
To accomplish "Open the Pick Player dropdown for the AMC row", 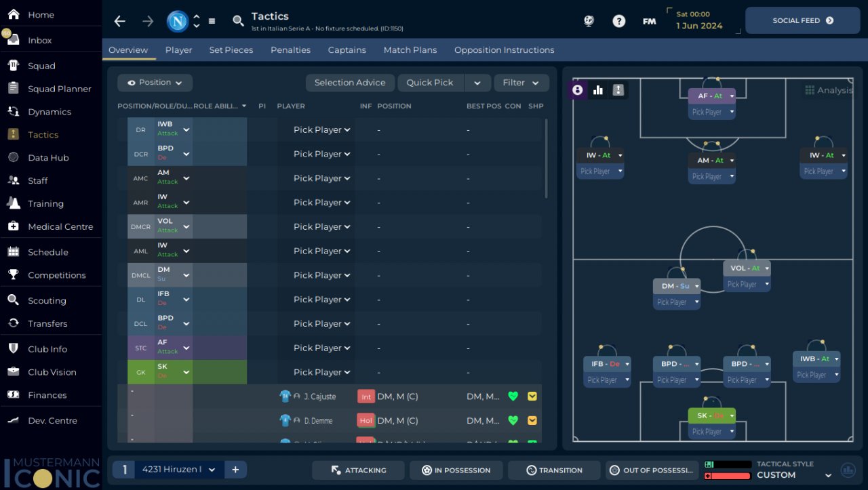I will (321, 178).
